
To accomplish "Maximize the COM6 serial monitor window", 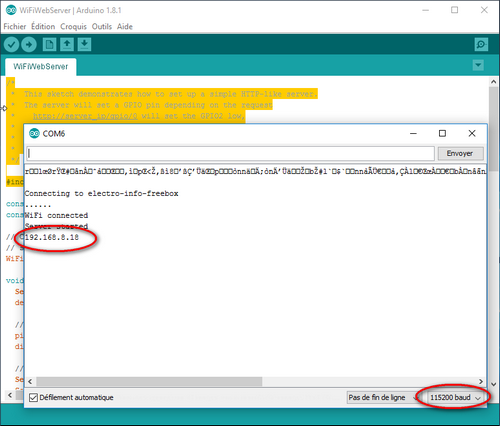I will click(x=442, y=133).
